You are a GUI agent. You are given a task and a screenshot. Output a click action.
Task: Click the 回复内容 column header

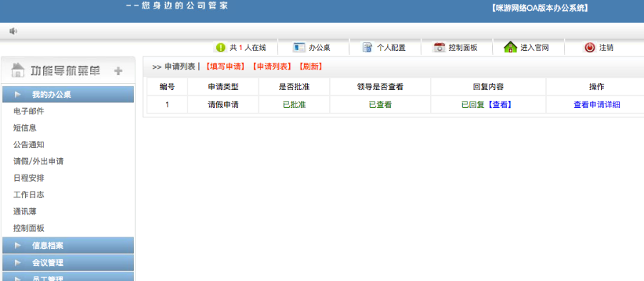click(x=488, y=87)
